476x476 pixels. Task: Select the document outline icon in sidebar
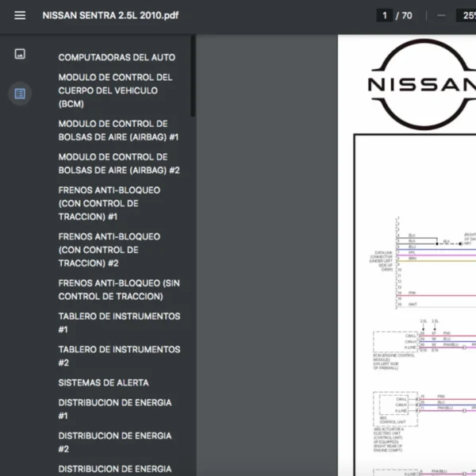(x=20, y=94)
